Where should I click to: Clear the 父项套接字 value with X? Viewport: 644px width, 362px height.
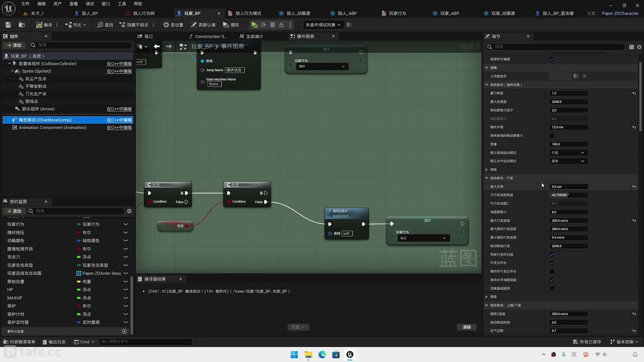point(584,76)
